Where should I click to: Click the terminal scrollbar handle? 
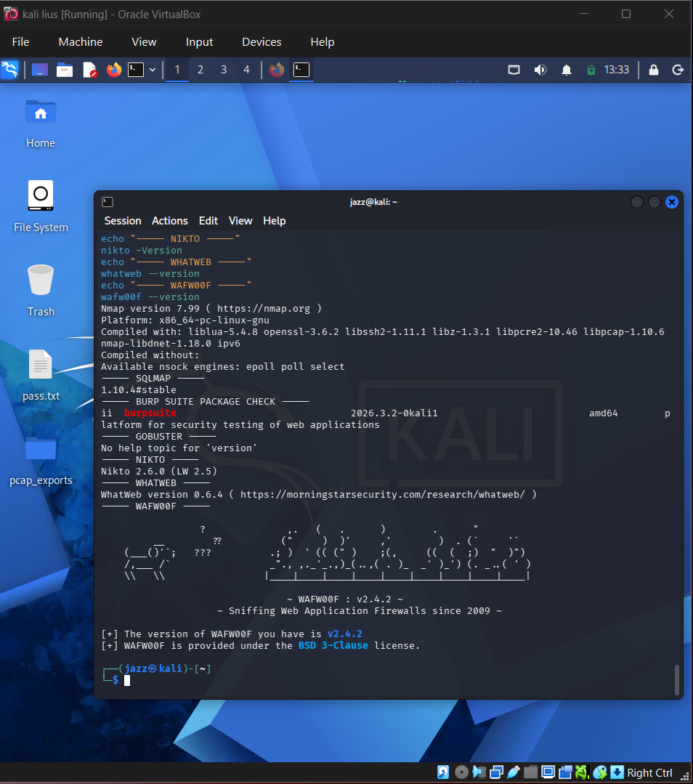tap(677, 679)
